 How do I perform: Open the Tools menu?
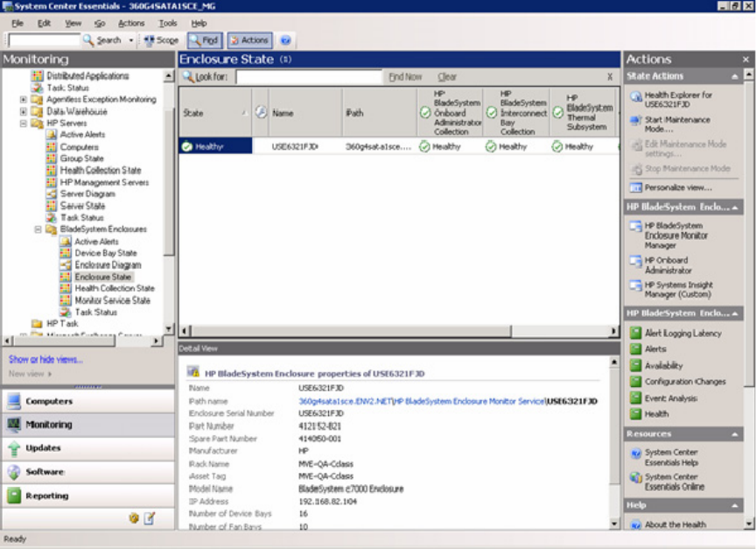[x=167, y=23]
